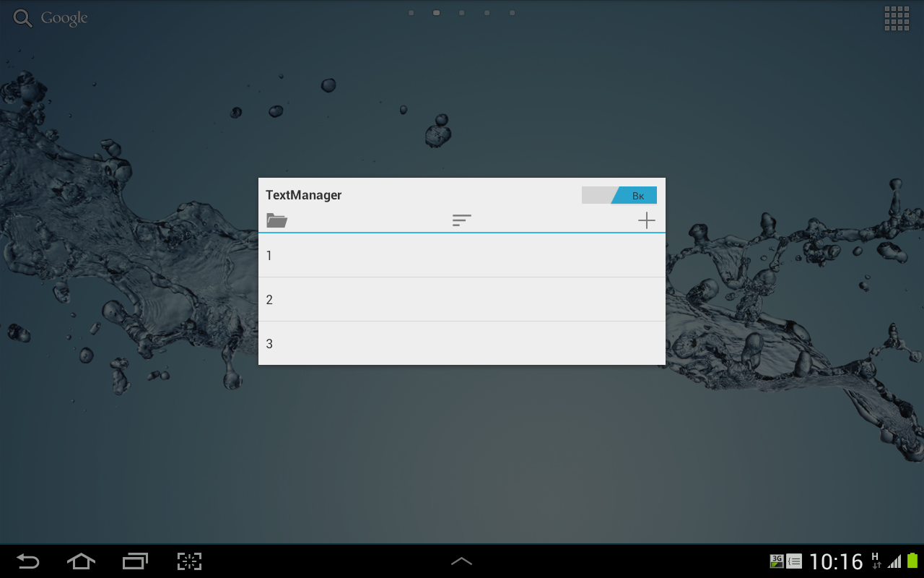
Task: Open the apps grid drawer
Action: coord(897,19)
